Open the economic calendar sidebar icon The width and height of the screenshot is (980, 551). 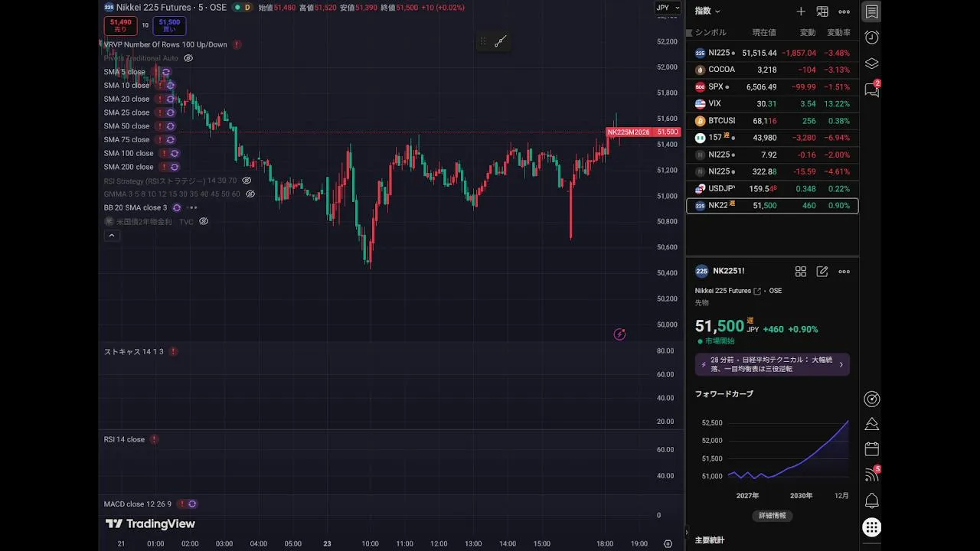tap(871, 449)
